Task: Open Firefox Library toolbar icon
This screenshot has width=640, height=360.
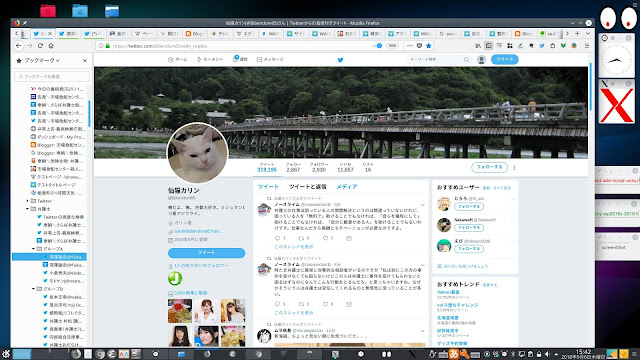Action: click(478, 46)
